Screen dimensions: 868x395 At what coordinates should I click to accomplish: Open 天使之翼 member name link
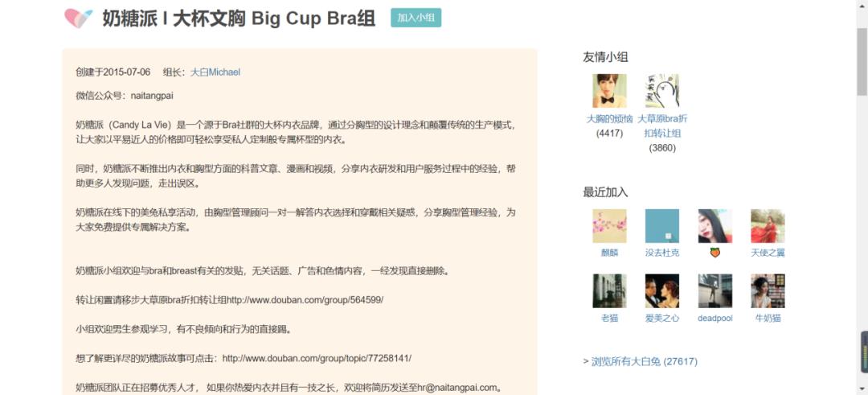click(768, 253)
